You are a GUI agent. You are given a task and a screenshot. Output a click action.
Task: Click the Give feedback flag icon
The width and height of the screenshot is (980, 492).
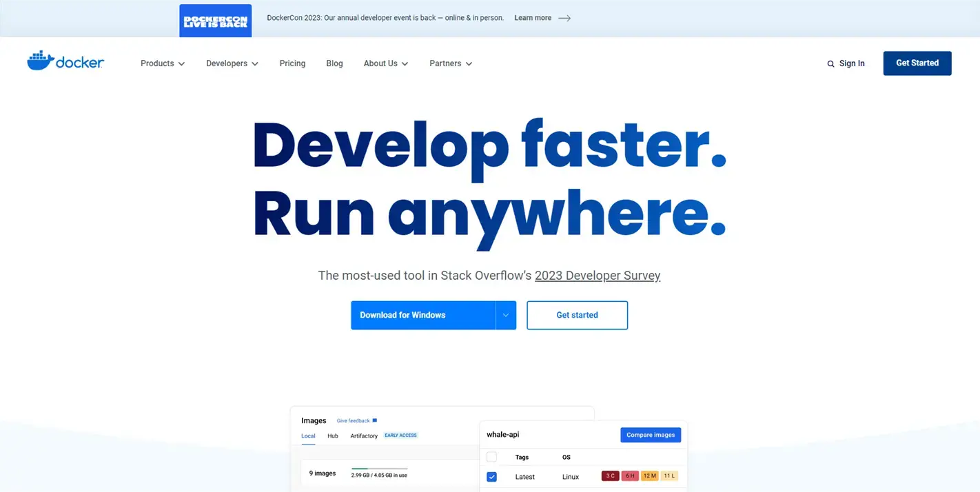pos(374,420)
